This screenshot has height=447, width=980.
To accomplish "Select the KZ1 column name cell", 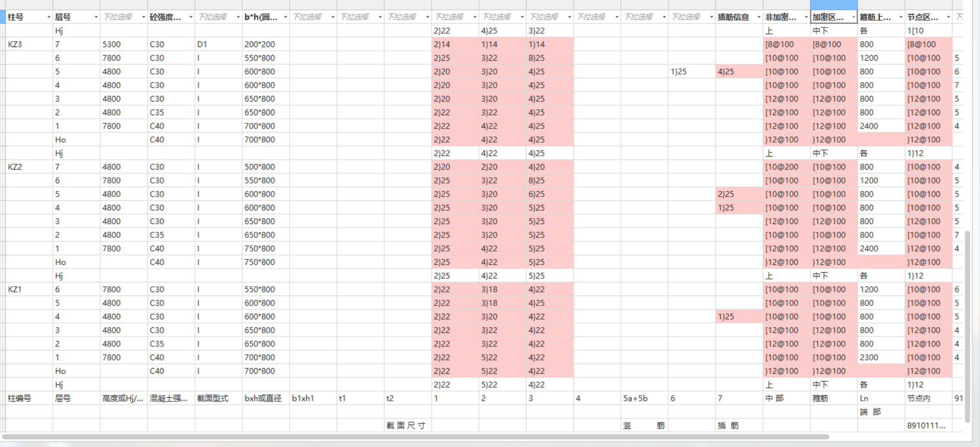I will [x=29, y=289].
